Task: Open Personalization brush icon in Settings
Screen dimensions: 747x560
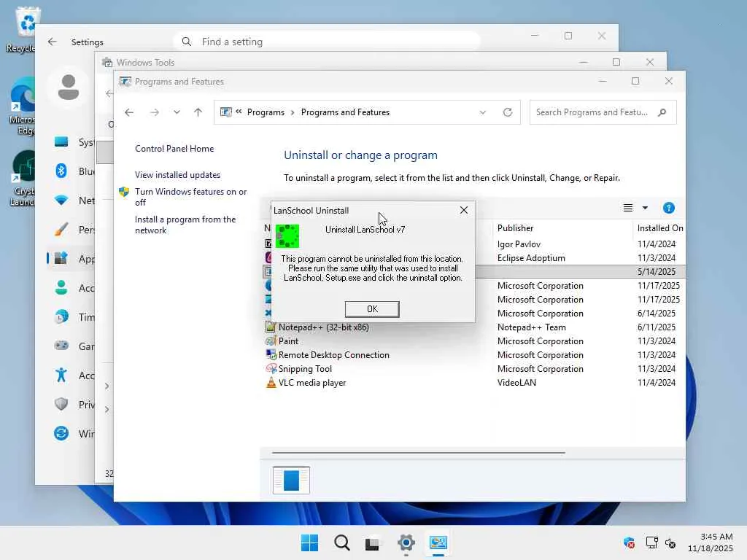Action: pos(61,230)
